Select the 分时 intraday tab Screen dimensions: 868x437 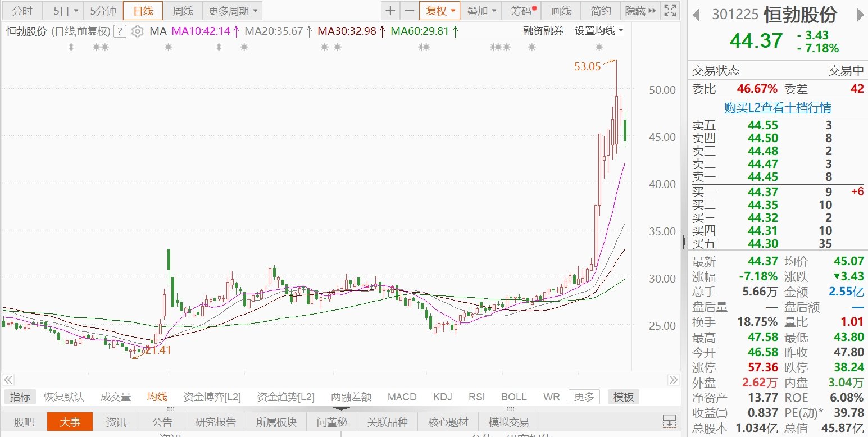(21, 11)
